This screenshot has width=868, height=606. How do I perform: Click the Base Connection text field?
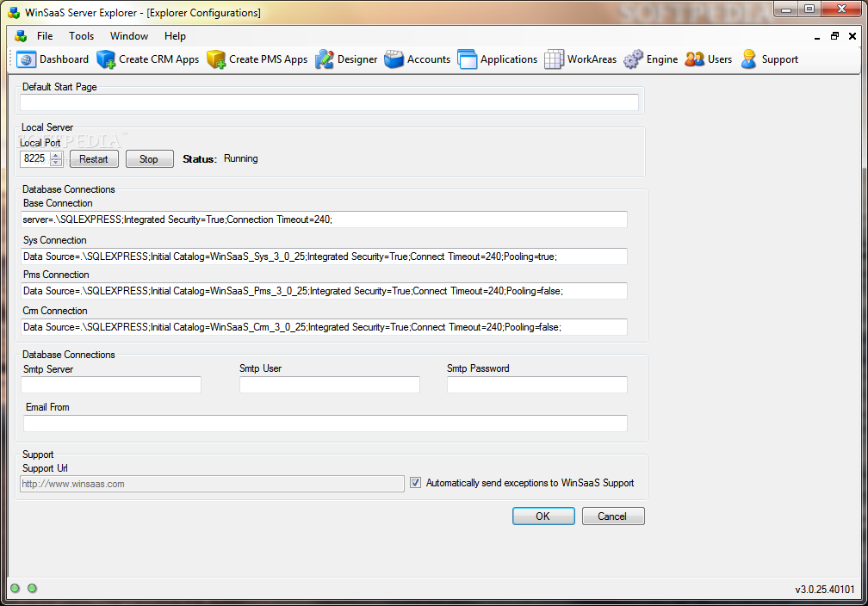click(x=324, y=220)
